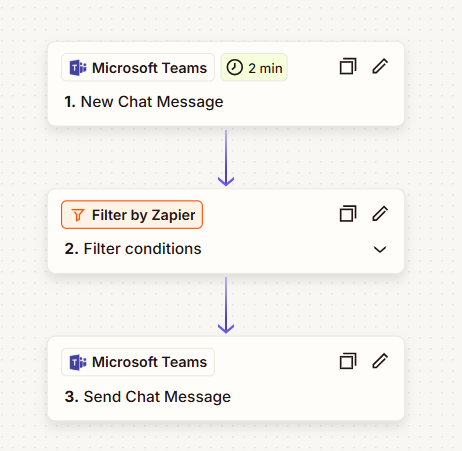The height and width of the screenshot is (451, 462).
Task: Click copy icon on Filter conditions step
Action: coord(348,213)
